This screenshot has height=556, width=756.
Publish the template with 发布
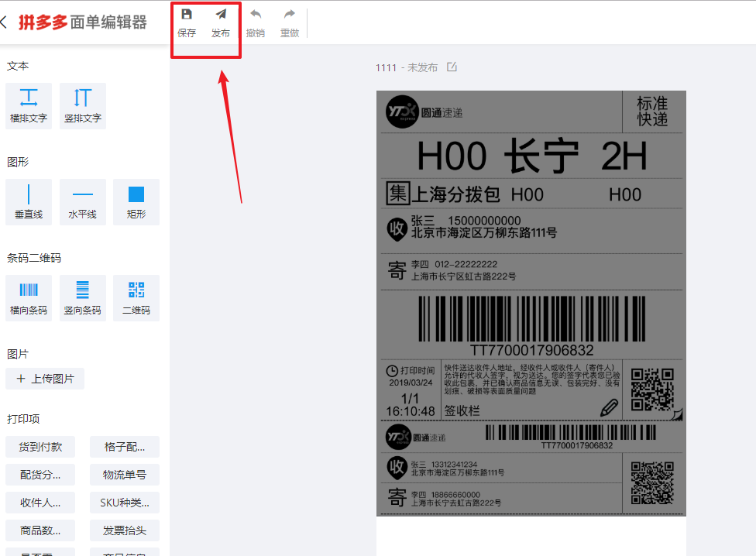[221, 23]
